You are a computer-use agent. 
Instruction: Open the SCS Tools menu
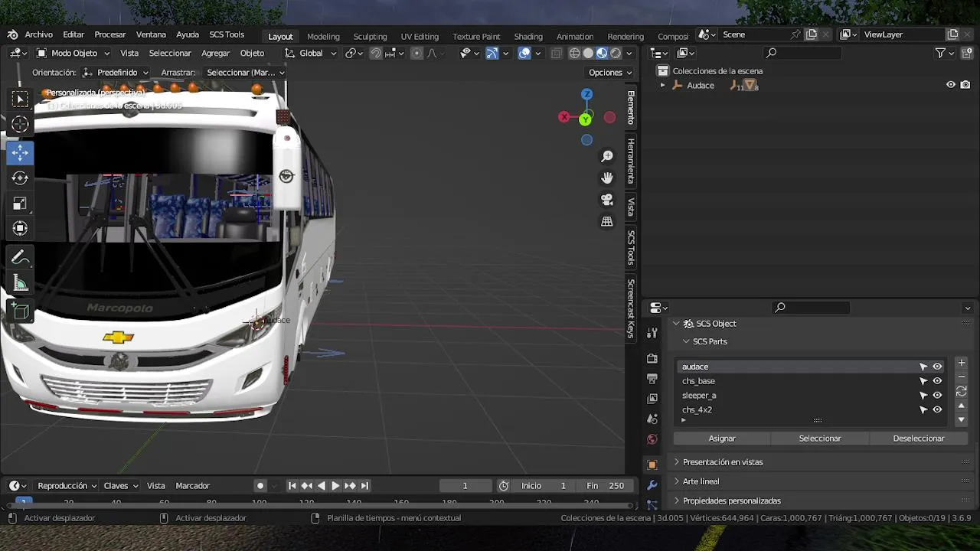[x=227, y=34]
